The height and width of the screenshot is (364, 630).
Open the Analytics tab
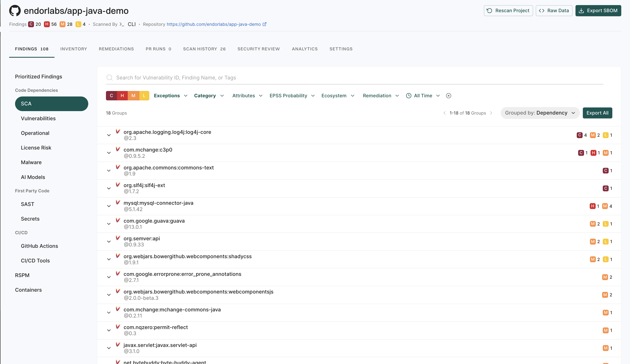pyautogui.click(x=305, y=49)
